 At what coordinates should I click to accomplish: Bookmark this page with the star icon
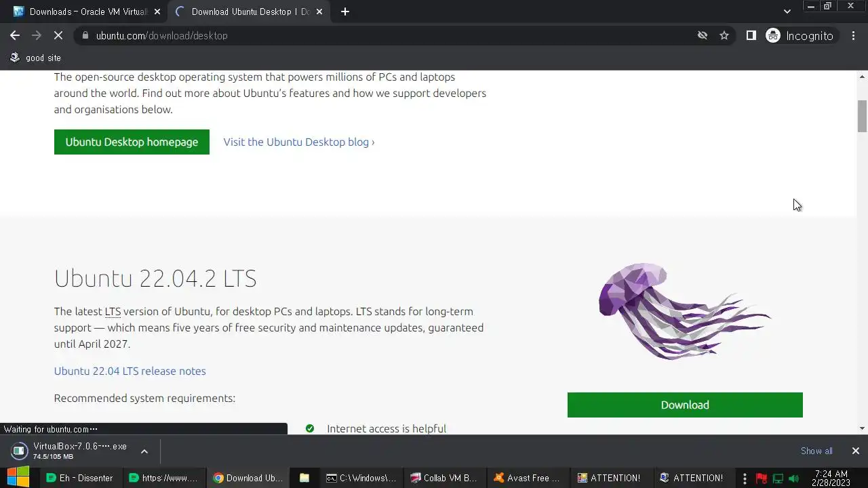[x=724, y=35]
